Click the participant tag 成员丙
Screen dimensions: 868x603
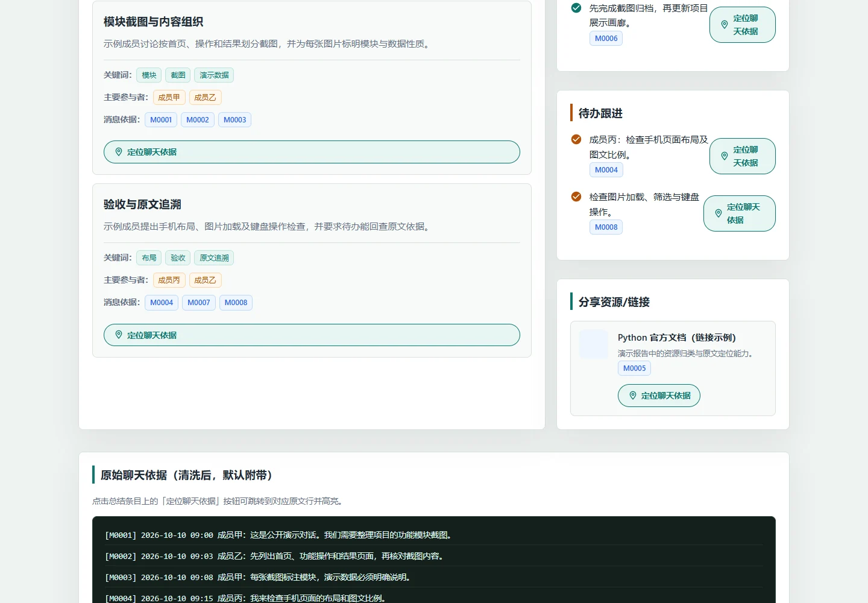coord(169,280)
